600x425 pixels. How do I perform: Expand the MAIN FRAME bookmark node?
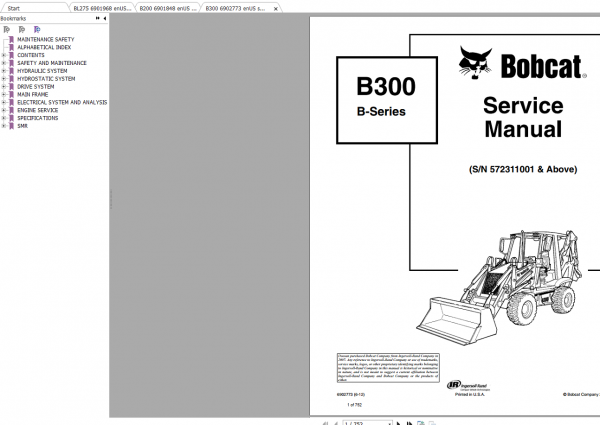coord(4,94)
